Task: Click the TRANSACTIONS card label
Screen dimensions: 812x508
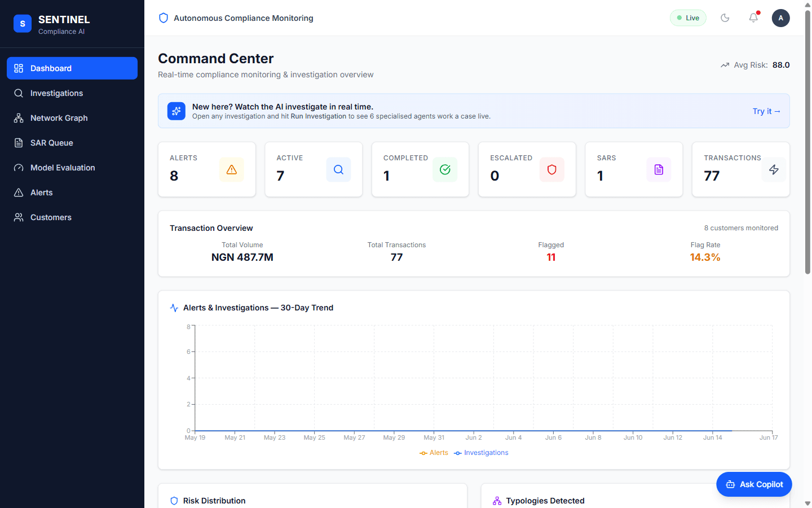Action: tap(732, 158)
